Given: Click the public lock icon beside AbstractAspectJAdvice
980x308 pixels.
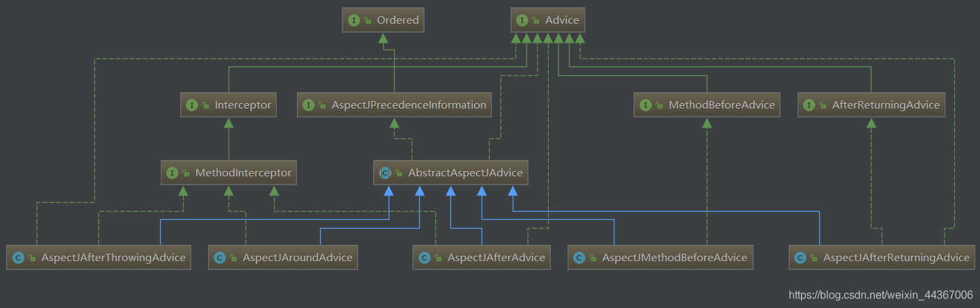Looking at the screenshot, I should [399, 174].
